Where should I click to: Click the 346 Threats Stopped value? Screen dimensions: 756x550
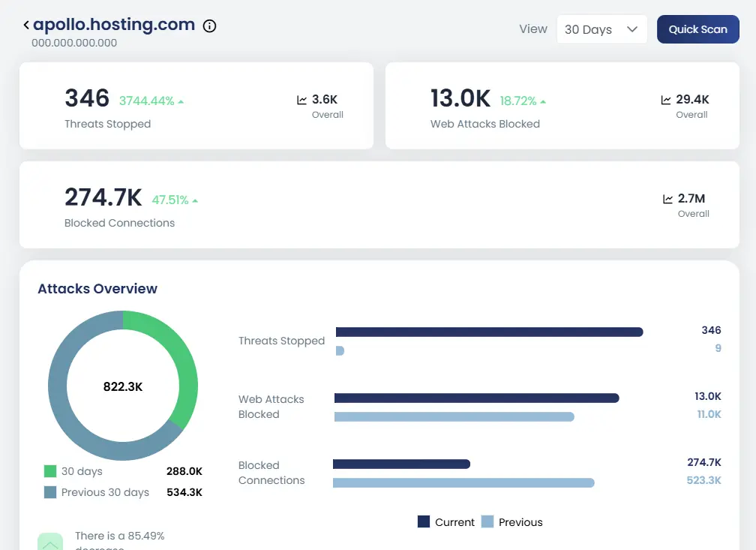pos(87,98)
